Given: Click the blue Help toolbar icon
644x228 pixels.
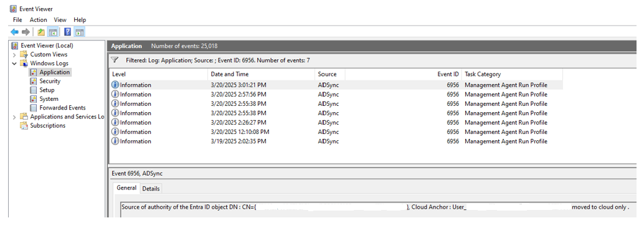Looking at the screenshot, I should pyautogui.click(x=68, y=32).
